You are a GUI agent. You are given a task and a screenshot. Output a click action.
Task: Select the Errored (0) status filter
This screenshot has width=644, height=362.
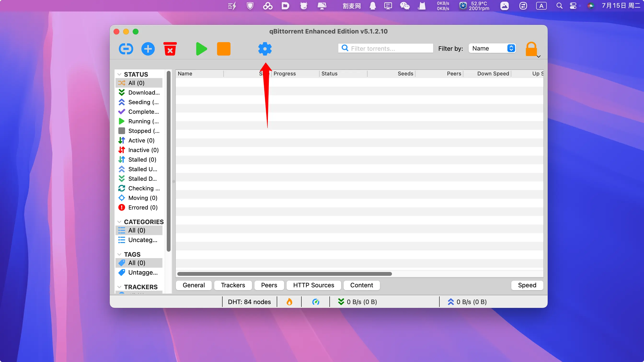[x=139, y=208]
